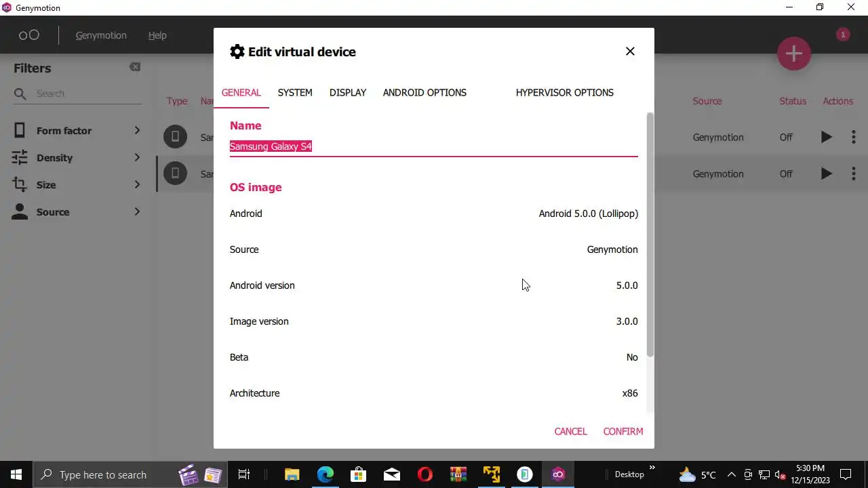Screen dimensions: 868x488
Task: Open Task View on the taskbar
Action: point(244,474)
